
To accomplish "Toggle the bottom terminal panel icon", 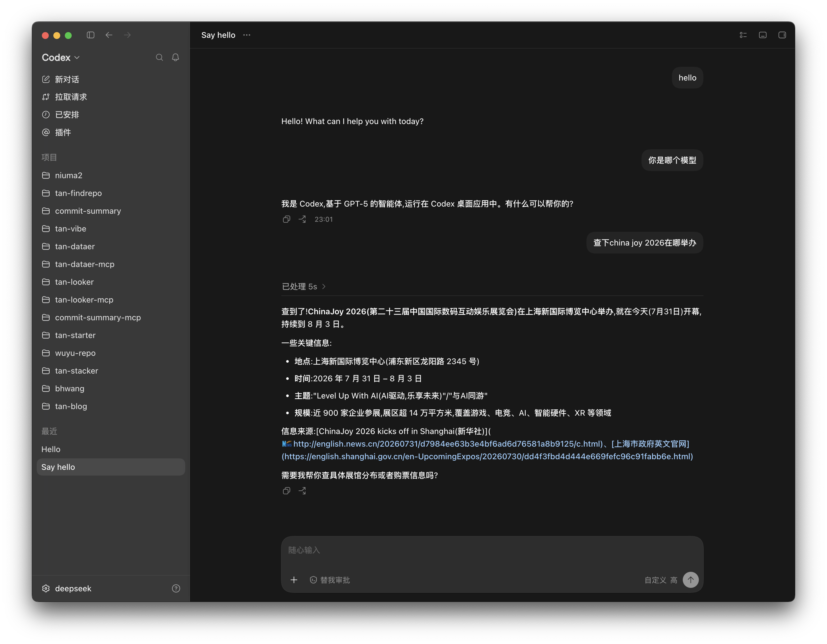I will click(763, 35).
